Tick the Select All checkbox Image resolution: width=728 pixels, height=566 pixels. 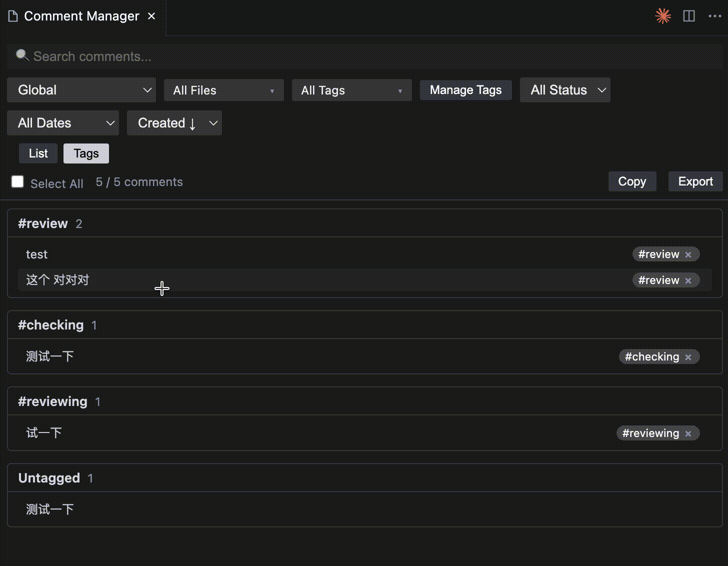(17, 181)
